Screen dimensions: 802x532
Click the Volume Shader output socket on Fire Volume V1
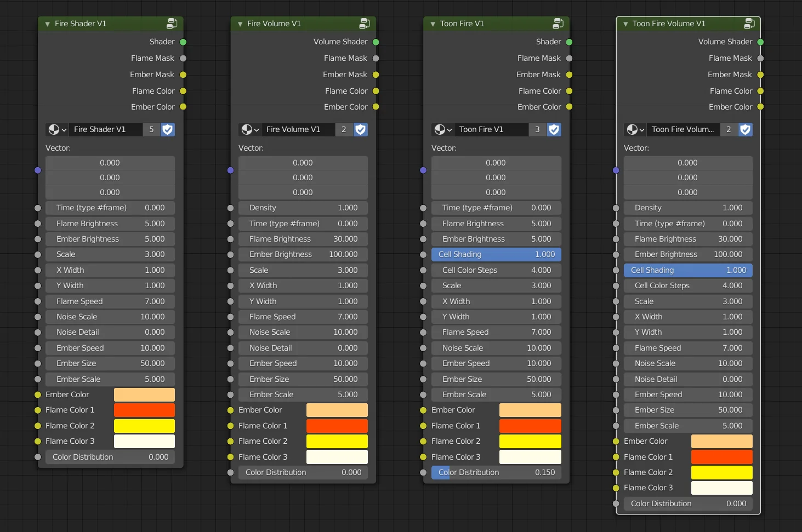coord(376,42)
